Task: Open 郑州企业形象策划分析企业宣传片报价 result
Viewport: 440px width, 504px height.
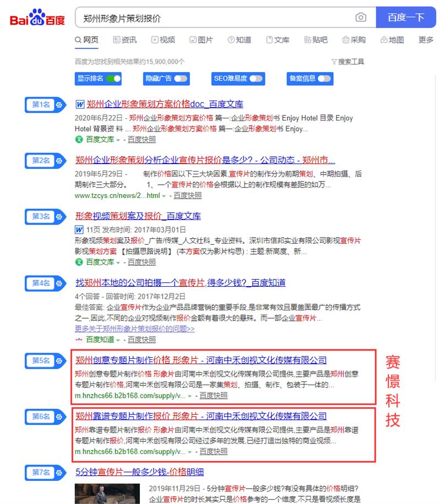Action: click(x=205, y=160)
